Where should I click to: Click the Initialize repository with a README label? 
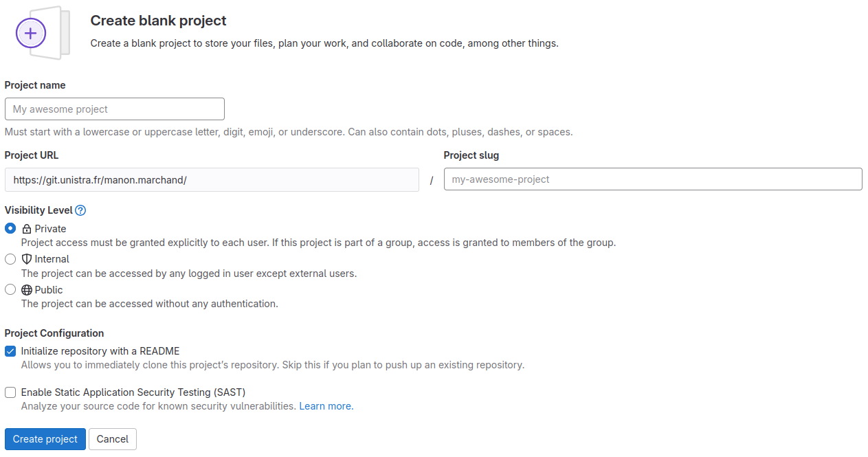[99, 350]
